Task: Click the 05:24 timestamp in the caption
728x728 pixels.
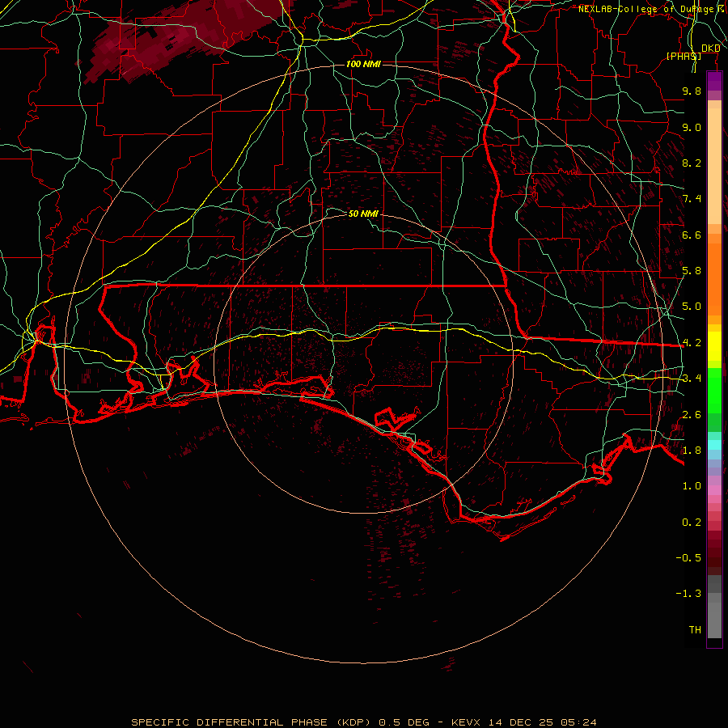Action: pyautogui.click(x=578, y=722)
